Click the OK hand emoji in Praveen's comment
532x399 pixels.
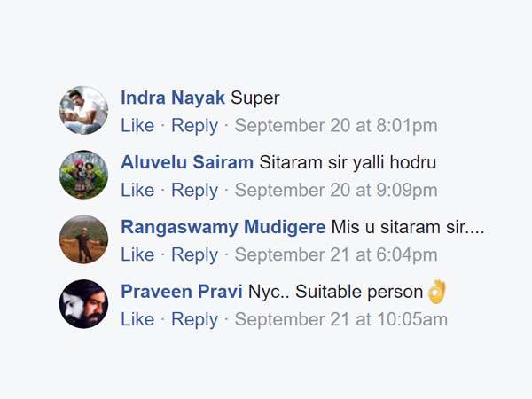[436, 292]
